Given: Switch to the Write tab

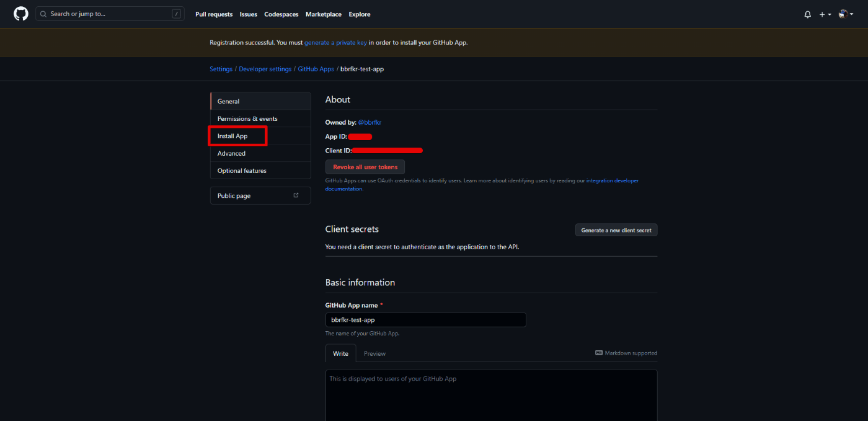Looking at the screenshot, I should point(340,353).
